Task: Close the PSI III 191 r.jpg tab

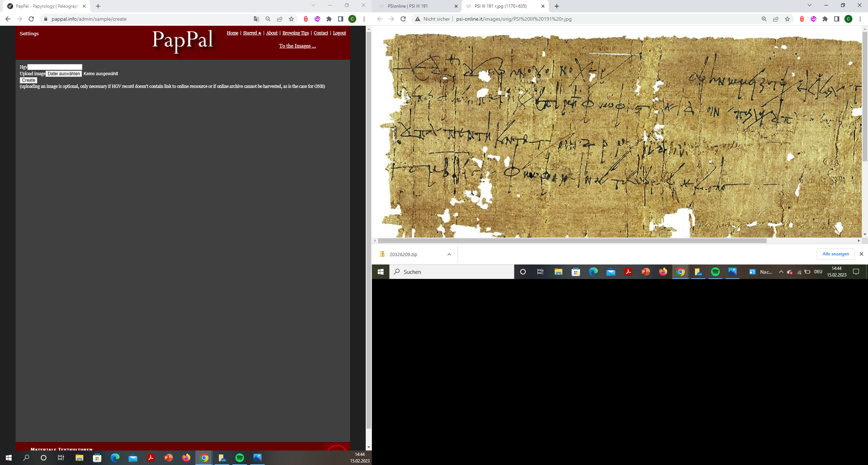Action: coord(543,6)
